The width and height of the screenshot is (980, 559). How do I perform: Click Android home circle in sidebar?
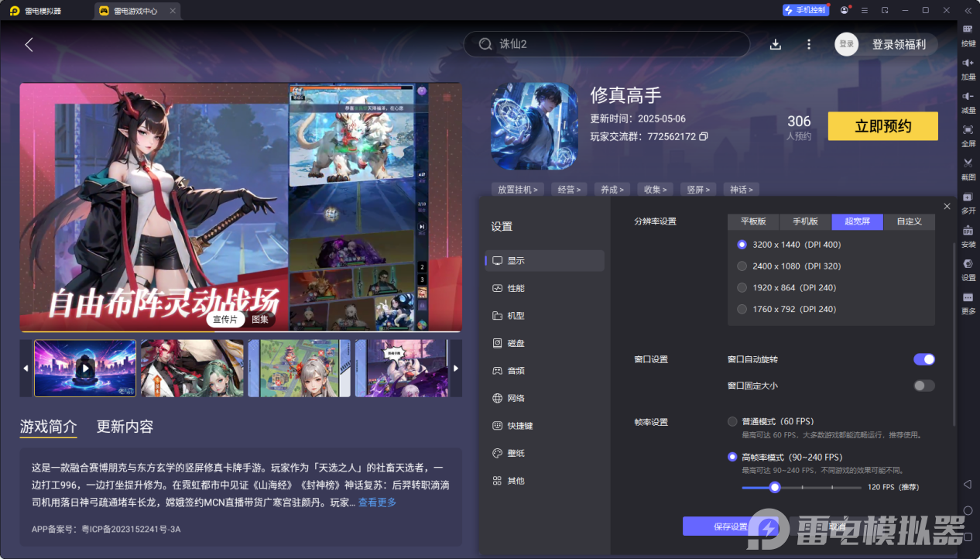point(968,511)
